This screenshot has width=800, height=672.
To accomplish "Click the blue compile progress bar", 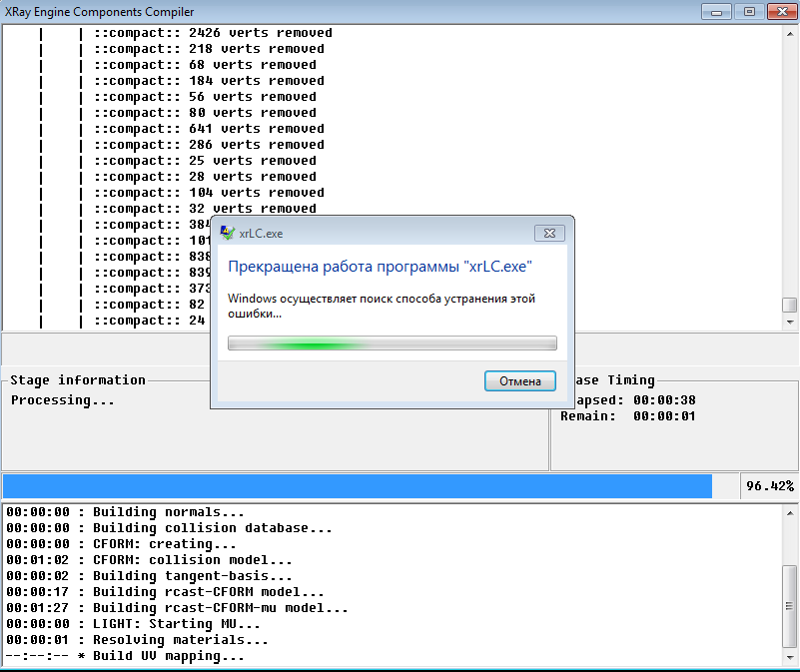I will (357, 486).
